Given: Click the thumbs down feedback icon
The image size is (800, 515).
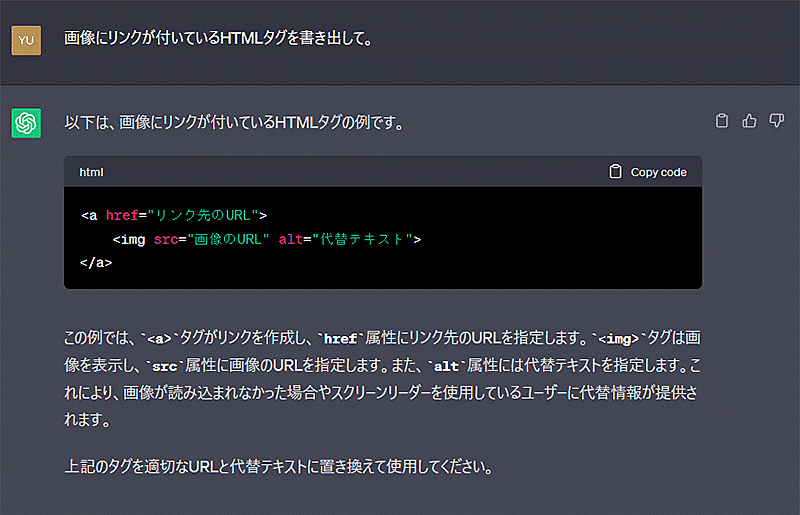Looking at the screenshot, I should 776,121.
